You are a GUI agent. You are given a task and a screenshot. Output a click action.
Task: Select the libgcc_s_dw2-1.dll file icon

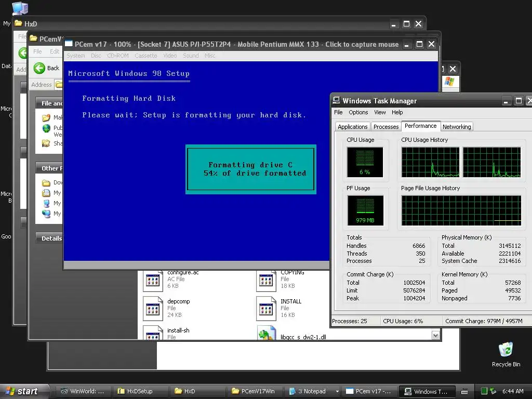pyautogui.click(x=267, y=333)
